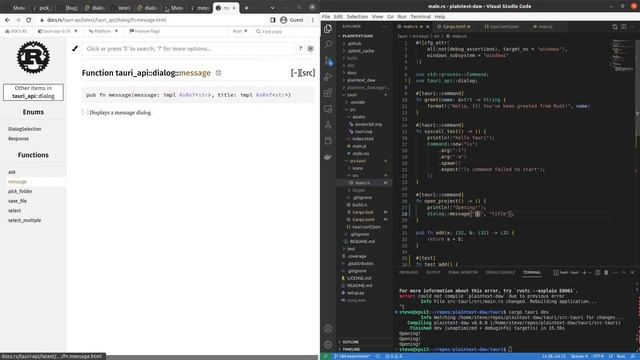Screen dimensions: 640x360
Task: Close the main.rs editor tab
Action: (x=428, y=27)
